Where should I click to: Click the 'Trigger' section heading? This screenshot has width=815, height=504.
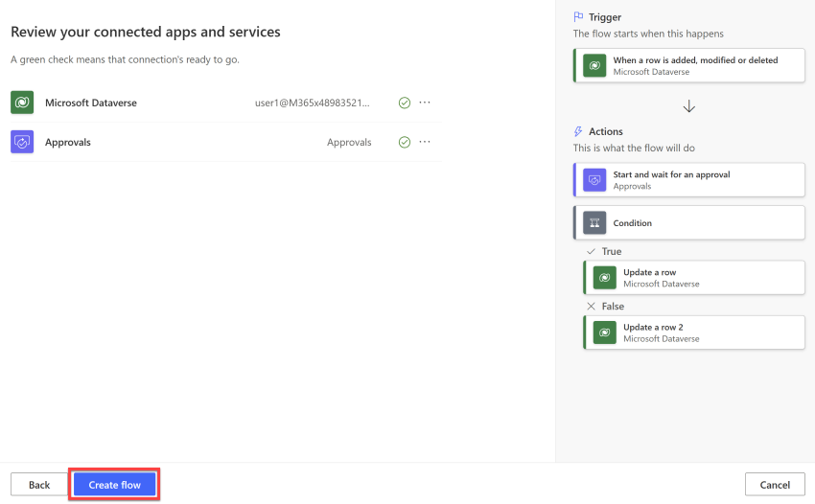(605, 17)
